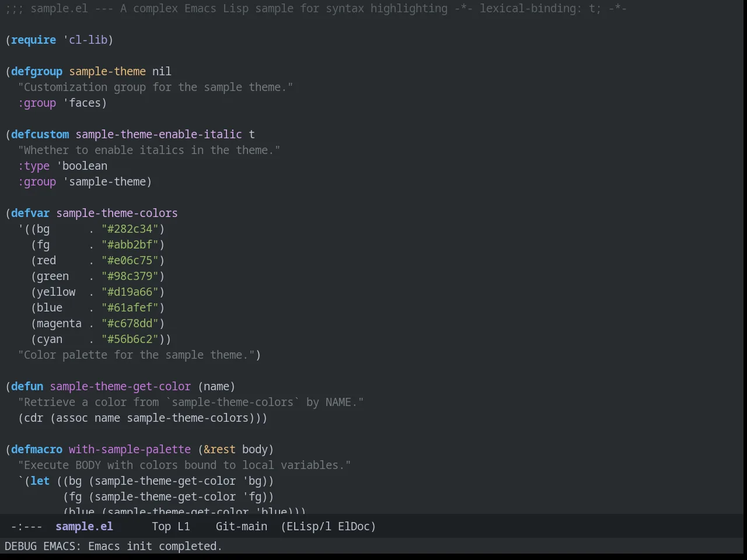Click the magenta key in the palette

(x=59, y=323)
